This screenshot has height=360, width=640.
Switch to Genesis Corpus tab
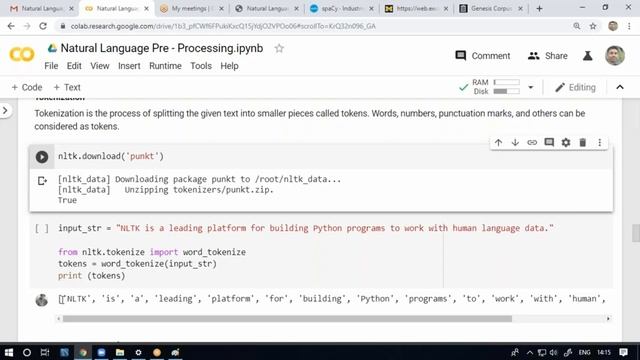491,9
